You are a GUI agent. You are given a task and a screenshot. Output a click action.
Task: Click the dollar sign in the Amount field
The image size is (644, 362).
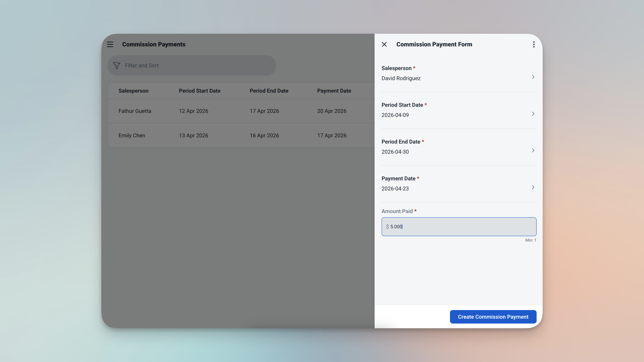tap(387, 227)
